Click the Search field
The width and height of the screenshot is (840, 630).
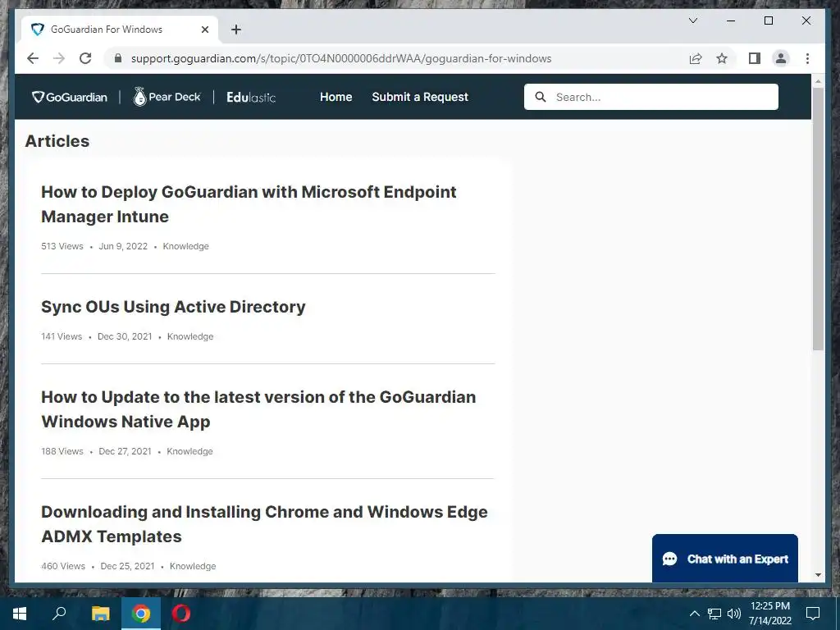click(x=651, y=97)
